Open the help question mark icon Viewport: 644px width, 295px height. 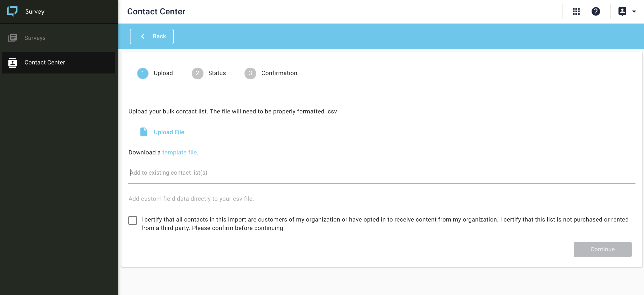pyautogui.click(x=596, y=11)
